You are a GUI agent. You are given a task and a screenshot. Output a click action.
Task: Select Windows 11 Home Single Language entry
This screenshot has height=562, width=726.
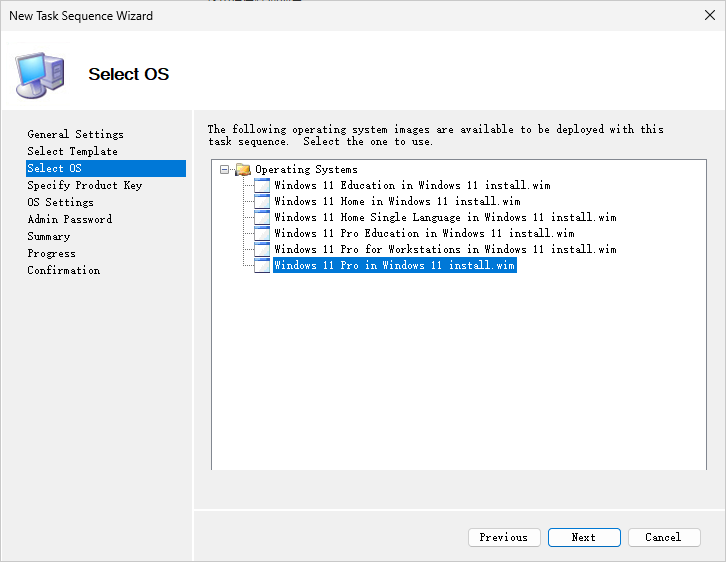coord(445,217)
